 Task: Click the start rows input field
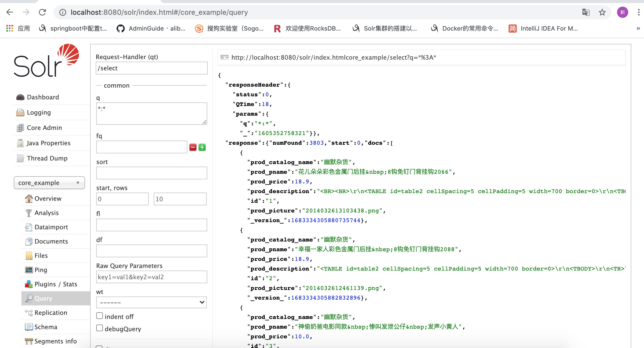(122, 199)
